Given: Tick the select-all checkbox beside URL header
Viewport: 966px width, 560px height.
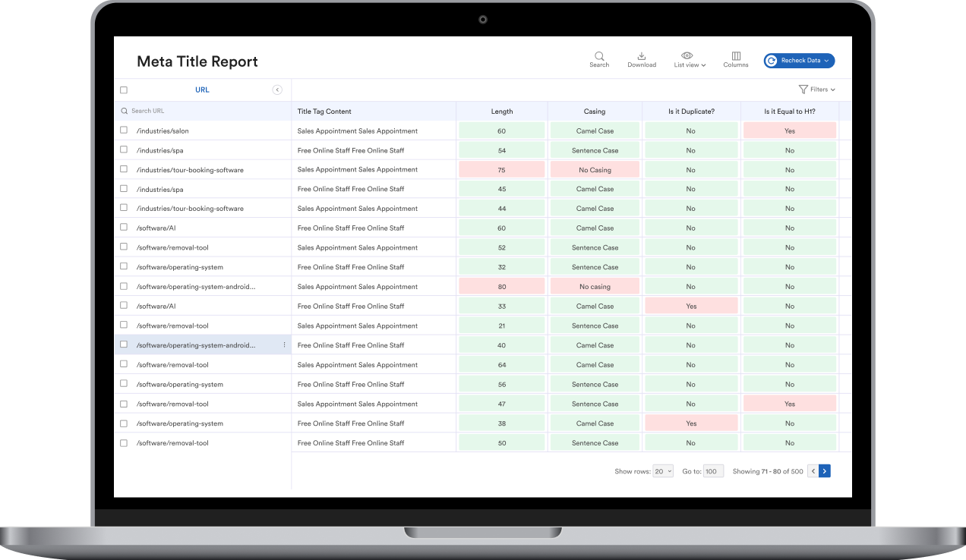Looking at the screenshot, I should 124,90.
